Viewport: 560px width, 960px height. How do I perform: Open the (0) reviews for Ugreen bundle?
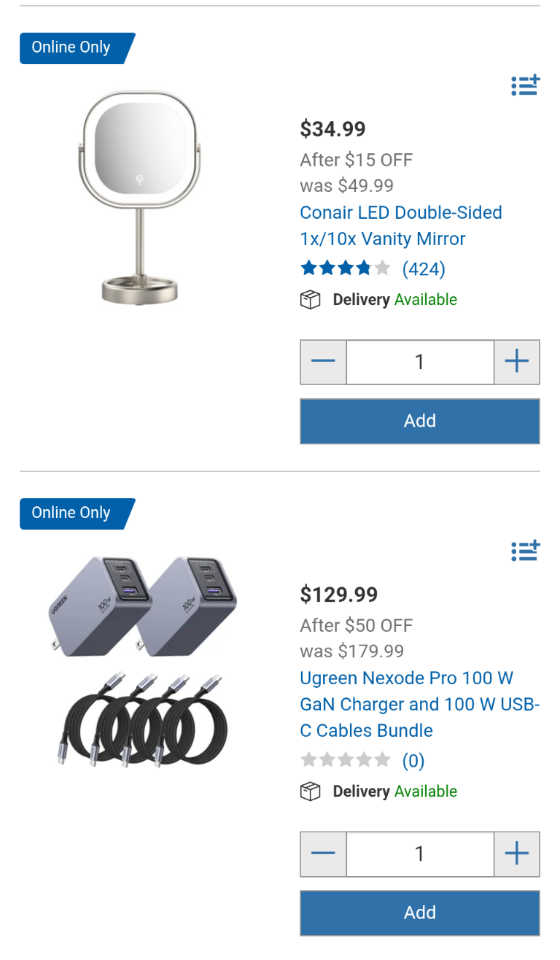pos(413,761)
